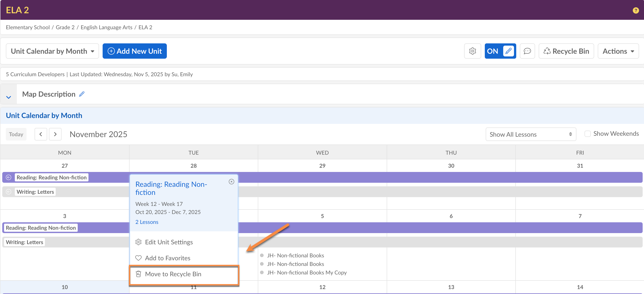Click the yellow help question mark icon
The image size is (644, 294).
pyautogui.click(x=635, y=10)
